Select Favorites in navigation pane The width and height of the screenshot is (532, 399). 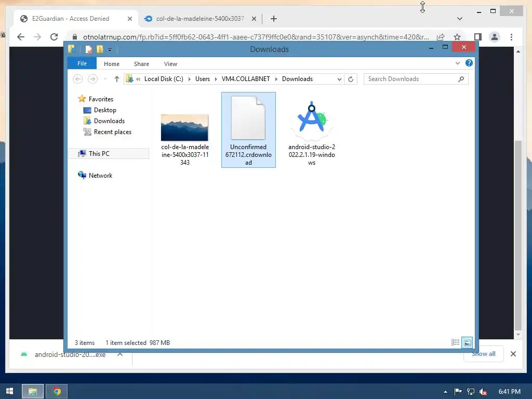coord(101,99)
